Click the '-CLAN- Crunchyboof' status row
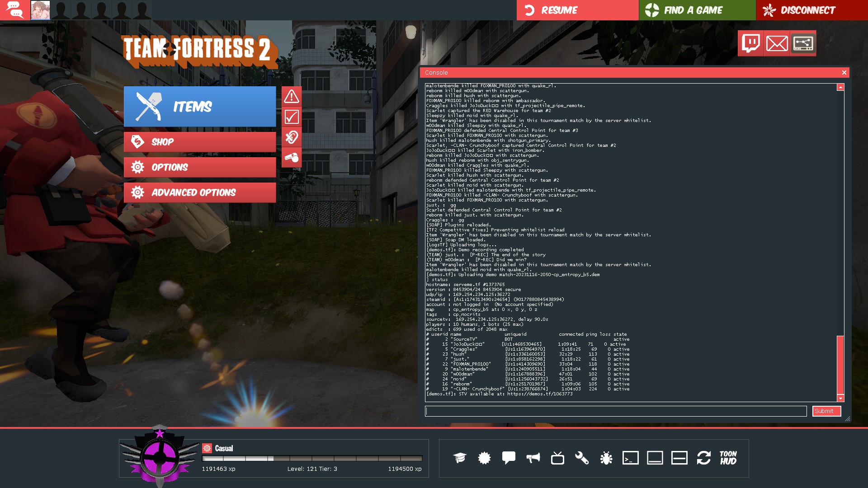This screenshot has height=488, width=868. pos(528,389)
